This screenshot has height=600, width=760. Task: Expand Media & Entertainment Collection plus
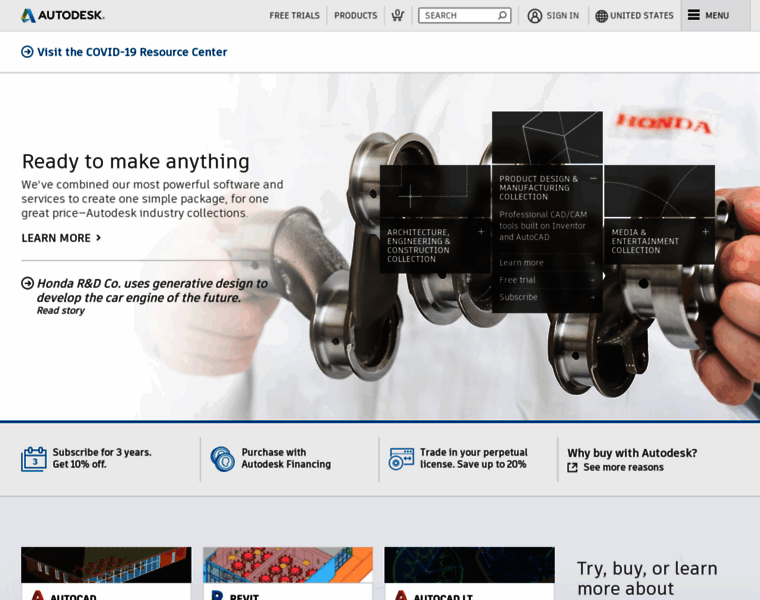click(705, 232)
